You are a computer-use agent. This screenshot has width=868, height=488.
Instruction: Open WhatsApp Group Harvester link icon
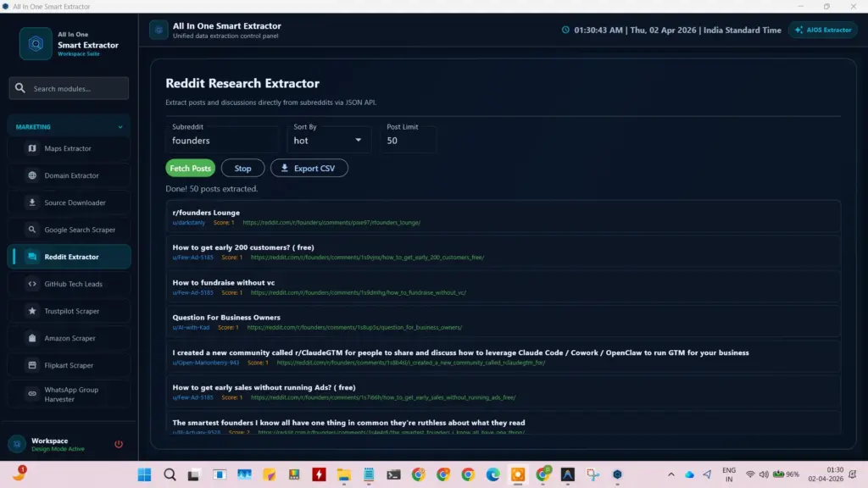point(32,394)
